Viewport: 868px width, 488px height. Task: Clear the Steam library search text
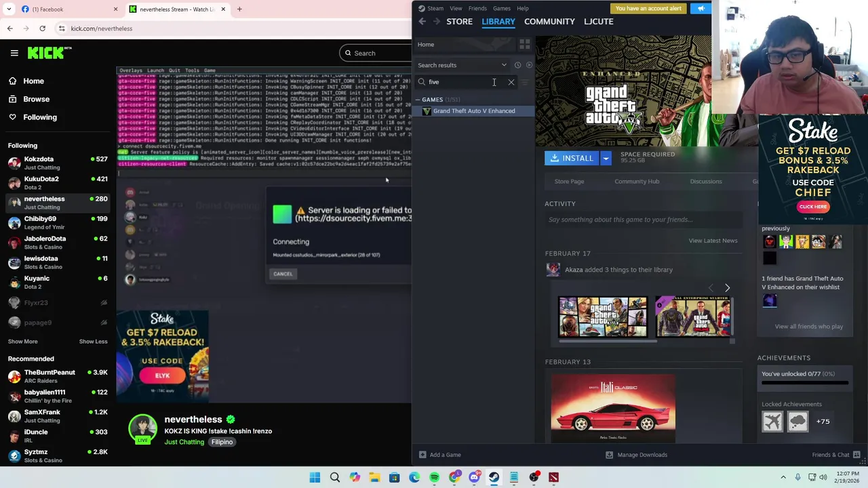511,82
